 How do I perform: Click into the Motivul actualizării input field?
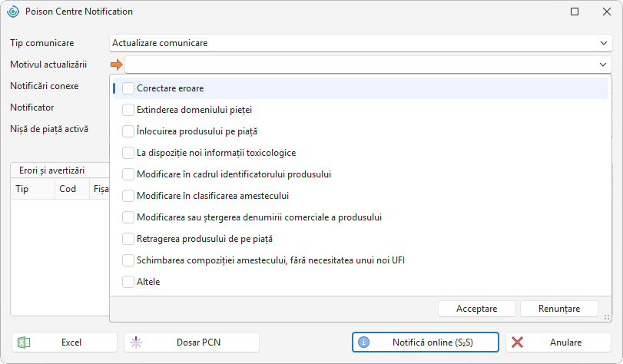(x=361, y=65)
